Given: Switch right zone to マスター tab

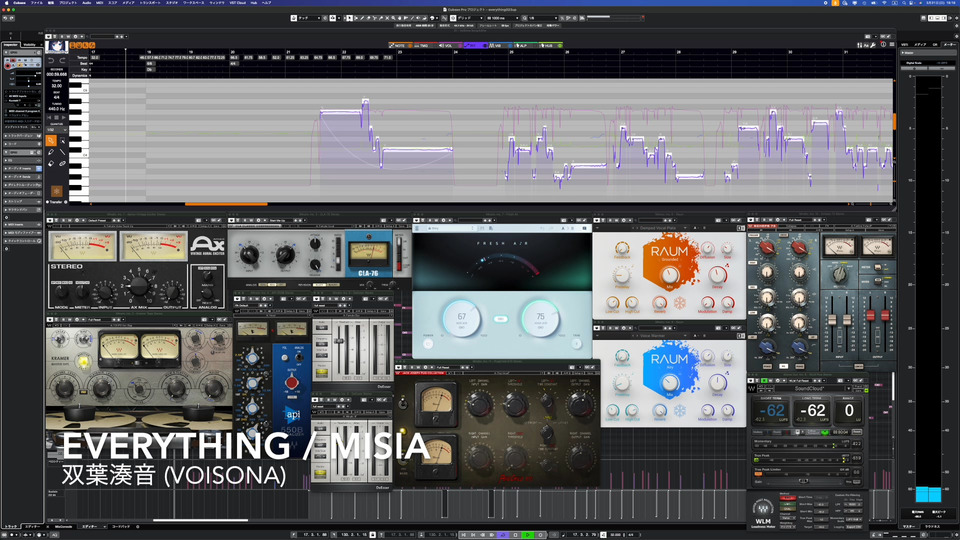Looking at the screenshot, I should pos(909,527).
